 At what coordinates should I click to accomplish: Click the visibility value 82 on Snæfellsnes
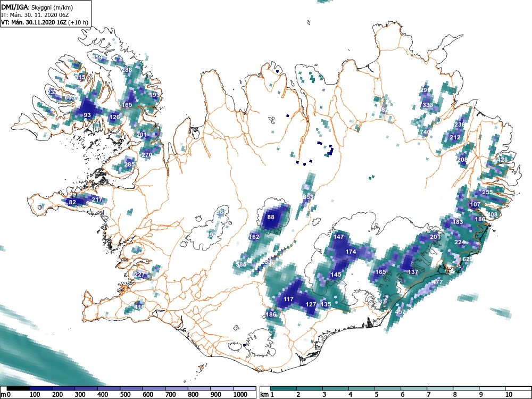[x=72, y=202]
